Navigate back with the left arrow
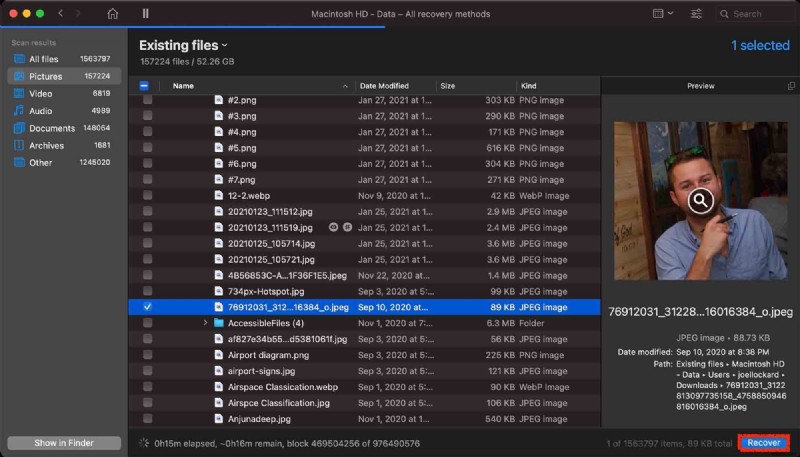The image size is (800, 457). pos(61,14)
